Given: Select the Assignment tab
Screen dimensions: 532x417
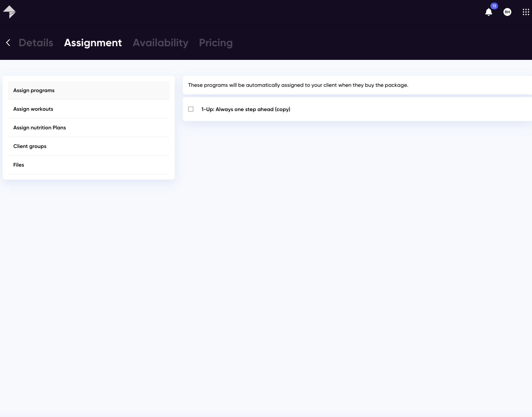Looking at the screenshot, I should [93, 43].
